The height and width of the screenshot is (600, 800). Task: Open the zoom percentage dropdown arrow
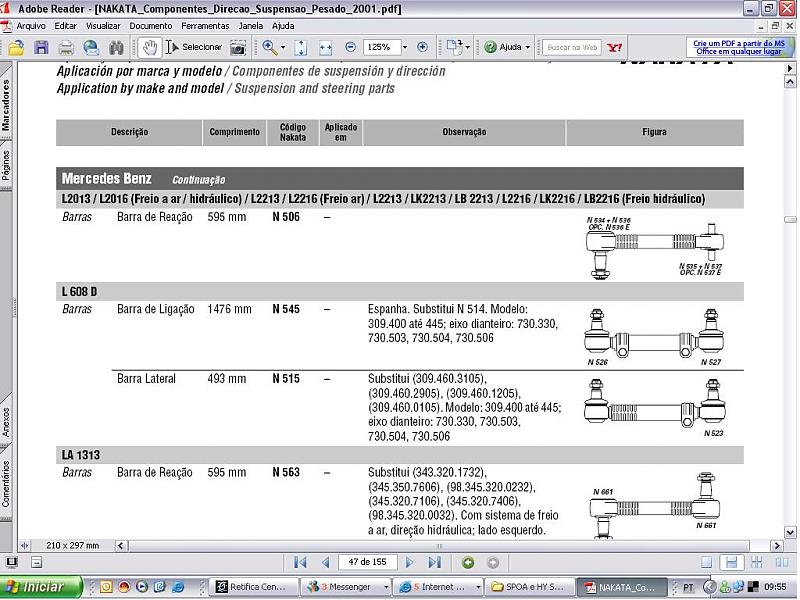[x=405, y=47]
